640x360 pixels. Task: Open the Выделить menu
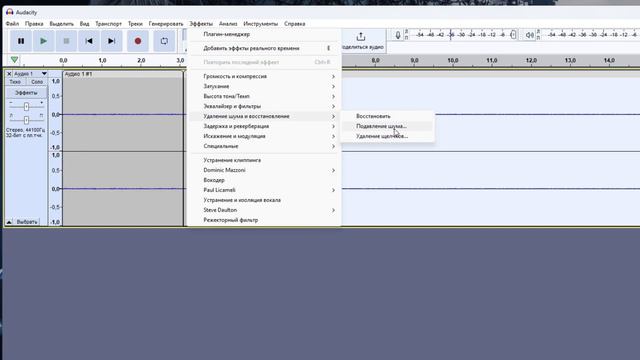click(x=62, y=24)
